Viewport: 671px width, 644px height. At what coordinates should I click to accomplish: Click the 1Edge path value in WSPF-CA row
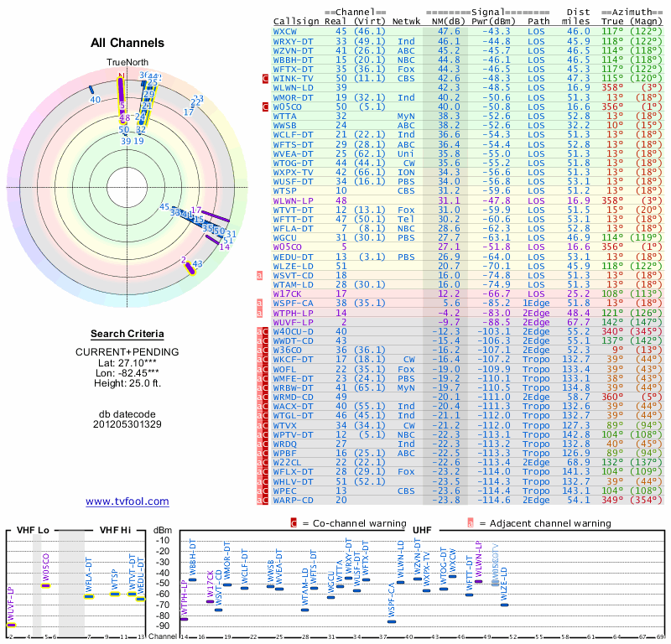pyautogui.click(x=536, y=304)
